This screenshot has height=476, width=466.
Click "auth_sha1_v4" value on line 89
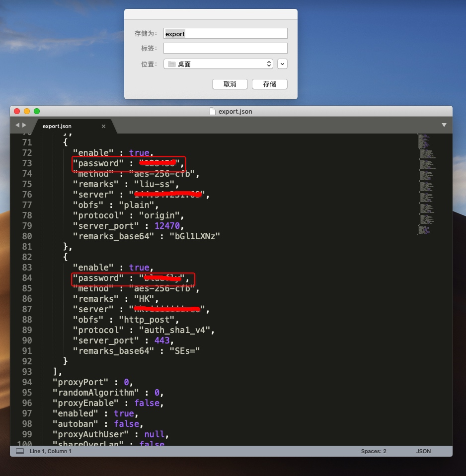[x=175, y=330]
